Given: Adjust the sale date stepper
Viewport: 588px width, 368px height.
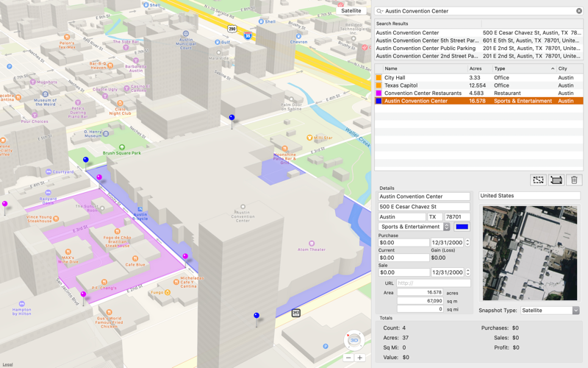Looking at the screenshot, I should pyautogui.click(x=467, y=272).
